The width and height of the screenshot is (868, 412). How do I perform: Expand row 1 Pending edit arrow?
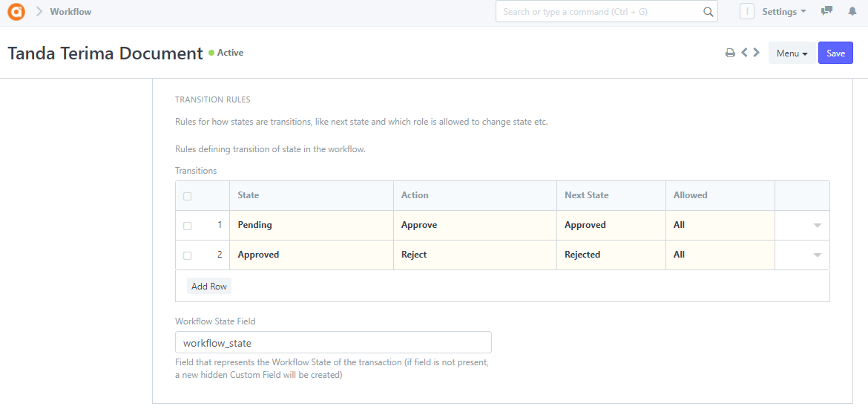(x=817, y=226)
